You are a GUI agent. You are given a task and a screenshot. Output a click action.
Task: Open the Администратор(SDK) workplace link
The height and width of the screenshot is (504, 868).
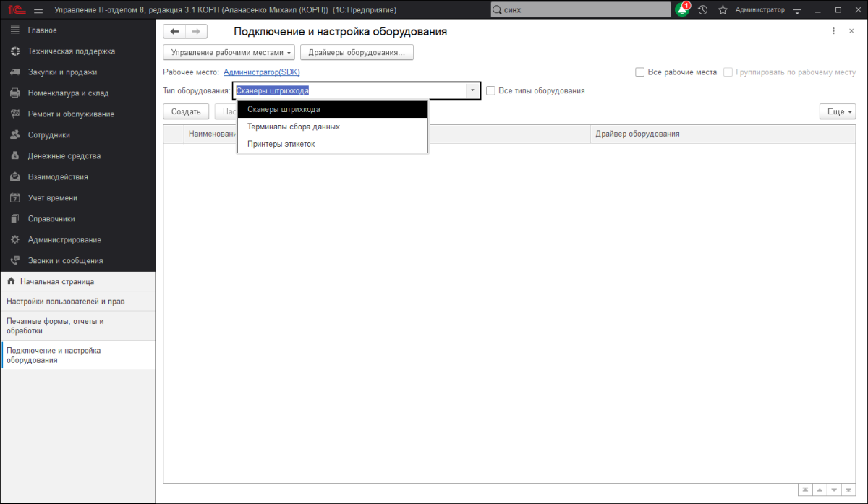(261, 72)
